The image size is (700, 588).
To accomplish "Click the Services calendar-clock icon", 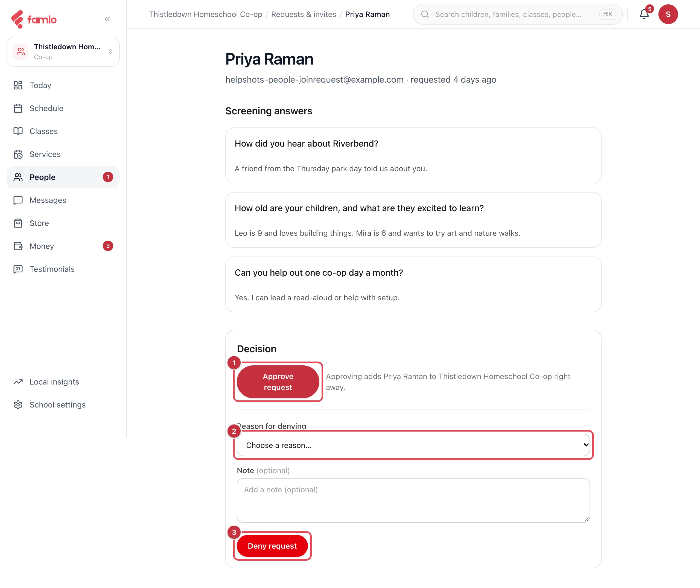I will pos(18,154).
